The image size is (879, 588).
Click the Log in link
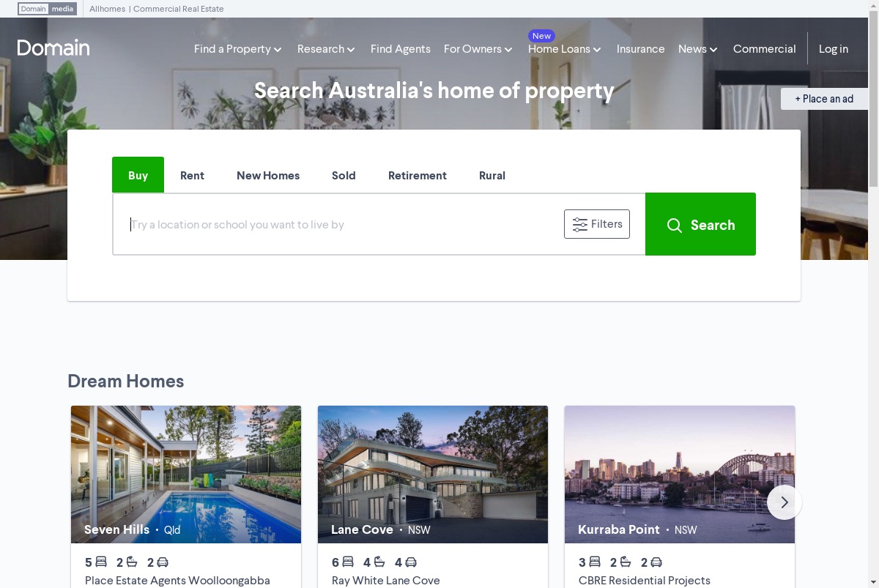(834, 49)
